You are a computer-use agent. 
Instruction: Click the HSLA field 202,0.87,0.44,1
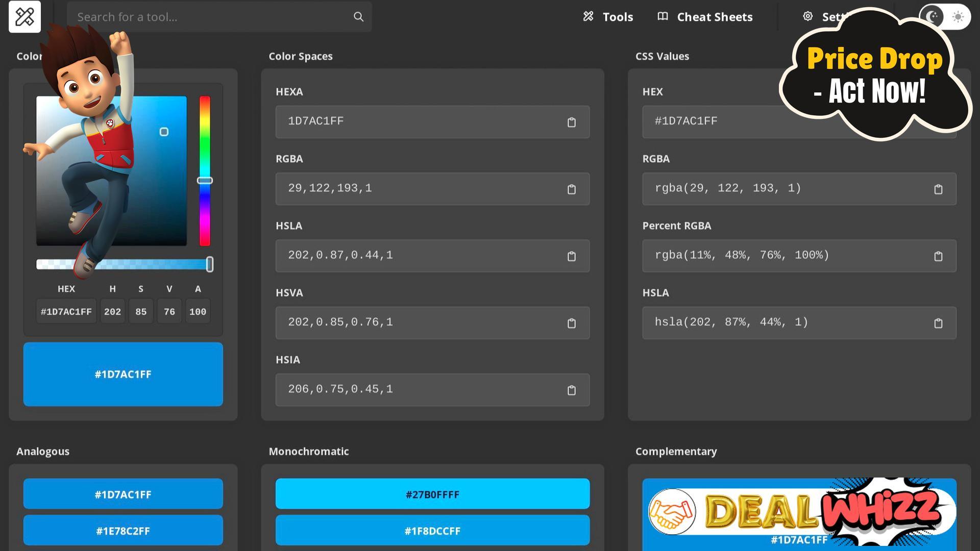pos(432,256)
